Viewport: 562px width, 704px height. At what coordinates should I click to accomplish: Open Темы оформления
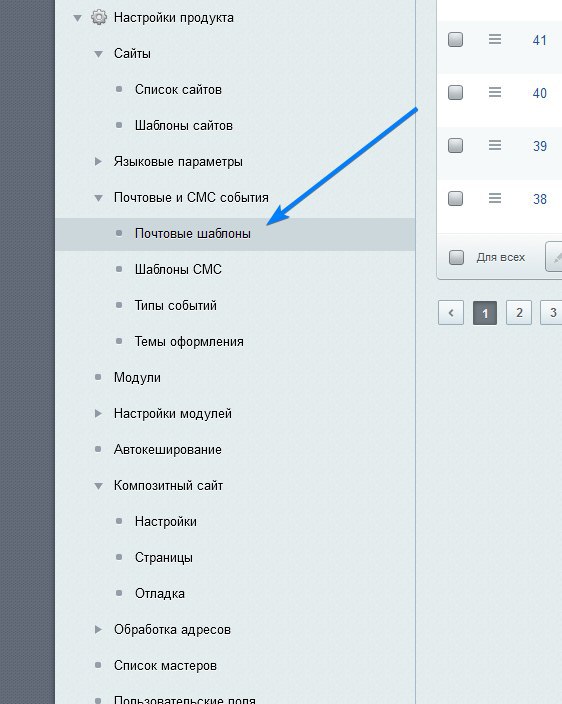click(189, 341)
